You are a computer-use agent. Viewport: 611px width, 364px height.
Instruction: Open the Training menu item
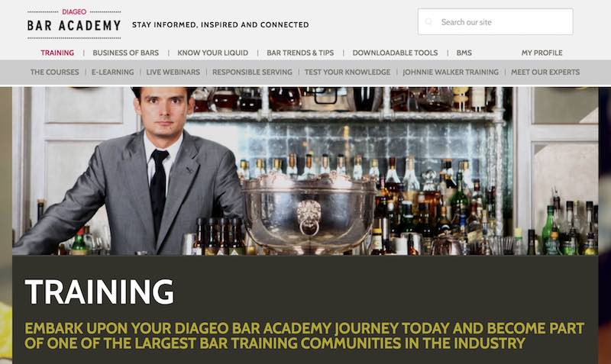(57, 53)
